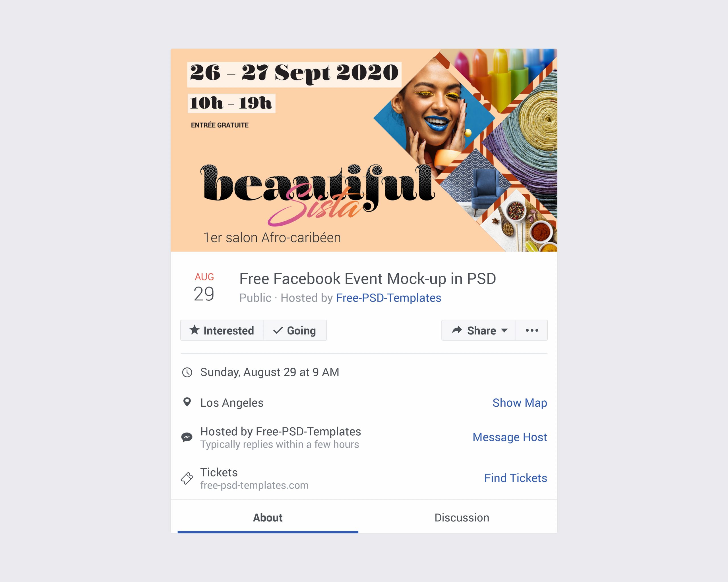Image resolution: width=728 pixels, height=582 pixels.
Task: Click the Beautiful Sista event cover image
Action: click(x=364, y=150)
